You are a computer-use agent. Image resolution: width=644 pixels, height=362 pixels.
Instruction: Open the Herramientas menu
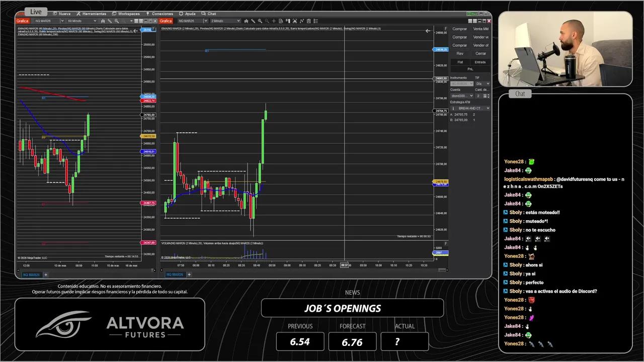coord(92,14)
